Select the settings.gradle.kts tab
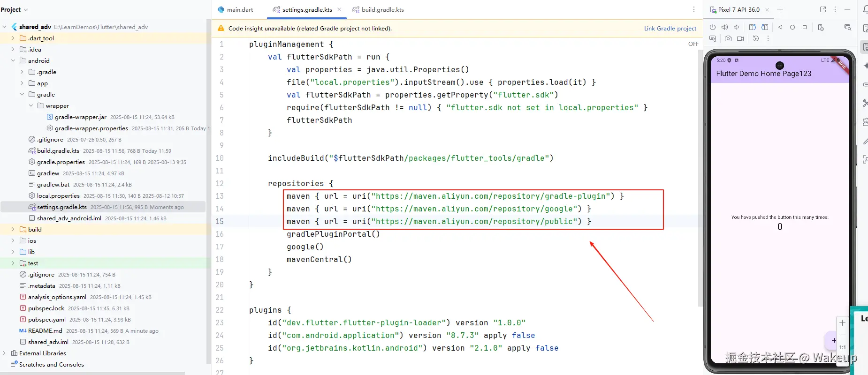 pos(307,9)
